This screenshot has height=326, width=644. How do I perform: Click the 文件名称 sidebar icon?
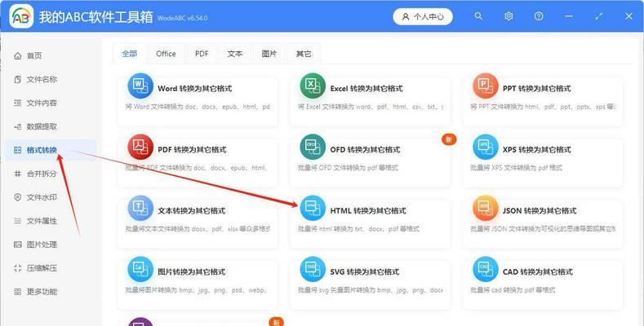pyautogui.click(x=18, y=79)
